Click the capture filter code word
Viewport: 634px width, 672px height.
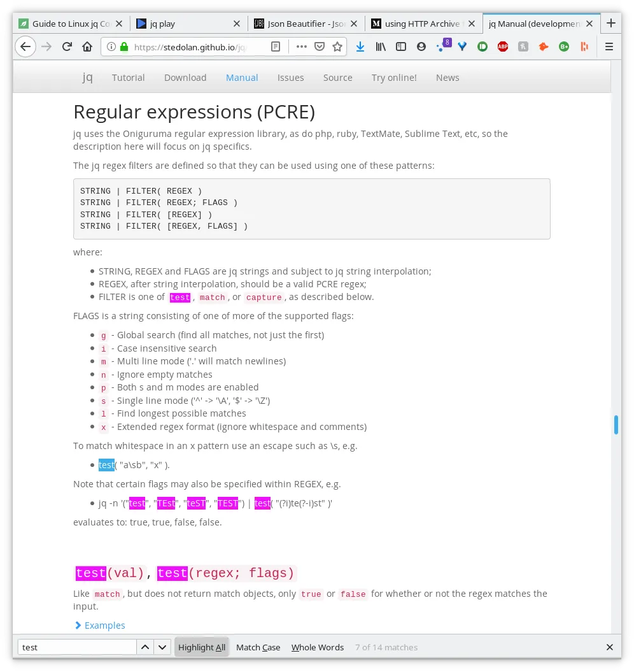click(264, 297)
